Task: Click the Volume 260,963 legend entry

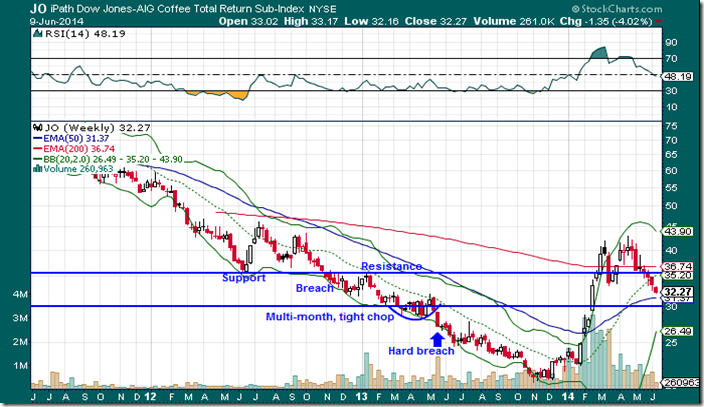Action: 82,169
